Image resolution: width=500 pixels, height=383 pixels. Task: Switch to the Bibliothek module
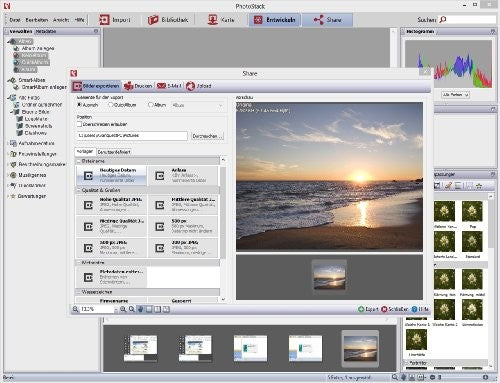168,20
